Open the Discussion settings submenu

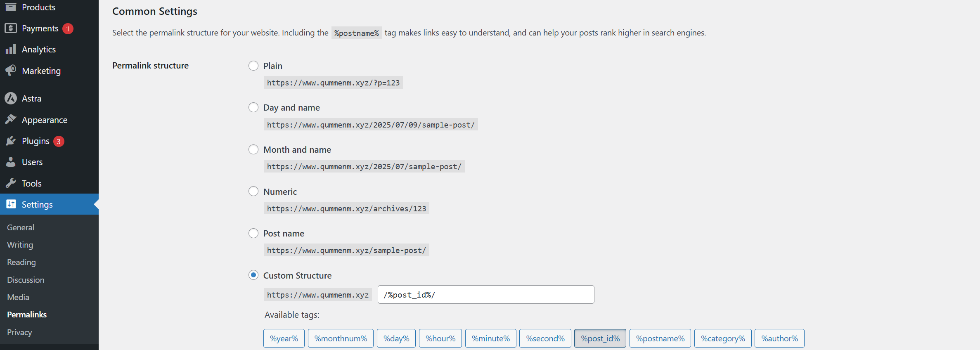coord(26,280)
